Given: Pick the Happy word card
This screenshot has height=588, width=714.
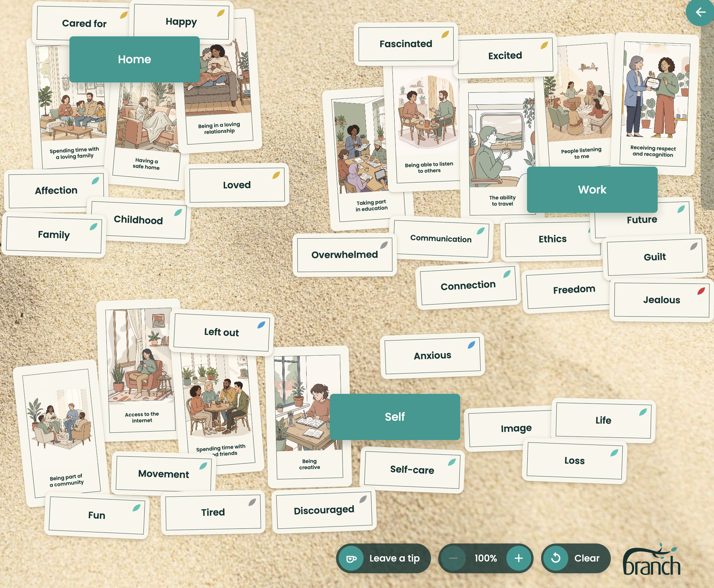Looking at the screenshot, I should point(181,22).
